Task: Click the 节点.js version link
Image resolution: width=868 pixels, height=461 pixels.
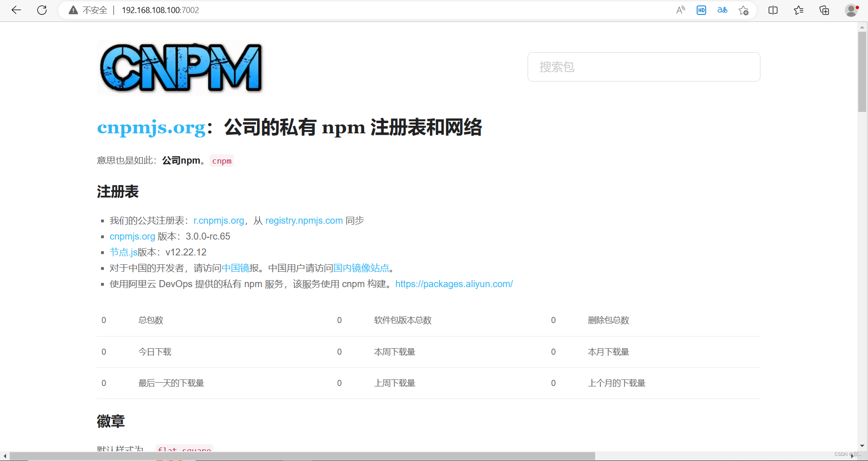Action: (123, 252)
